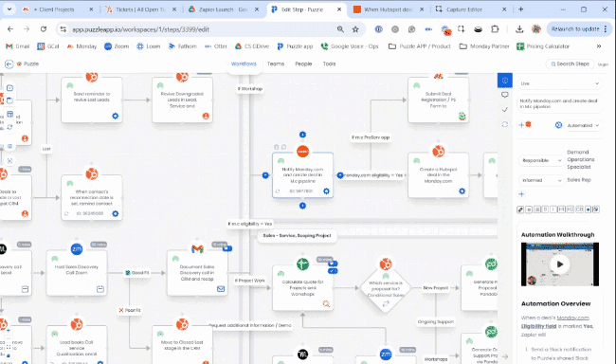The image size is (616, 364).
Task: Switch to Workflows tab
Action: pyautogui.click(x=244, y=64)
